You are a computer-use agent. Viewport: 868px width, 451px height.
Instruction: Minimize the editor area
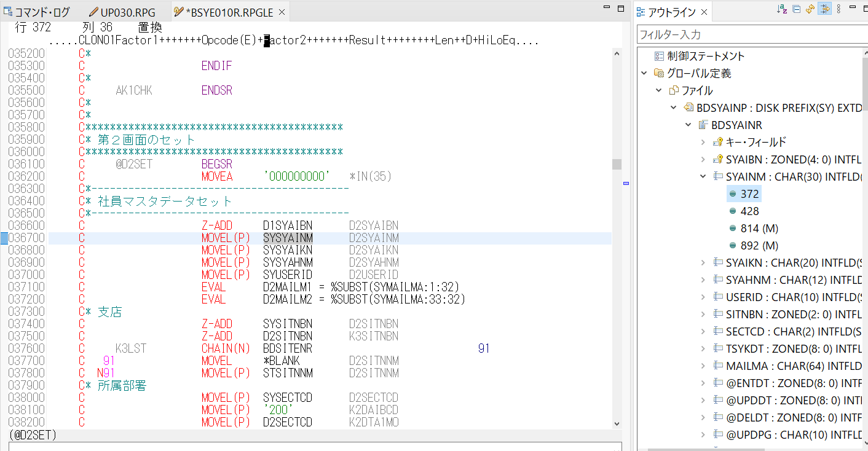[606, 8]
